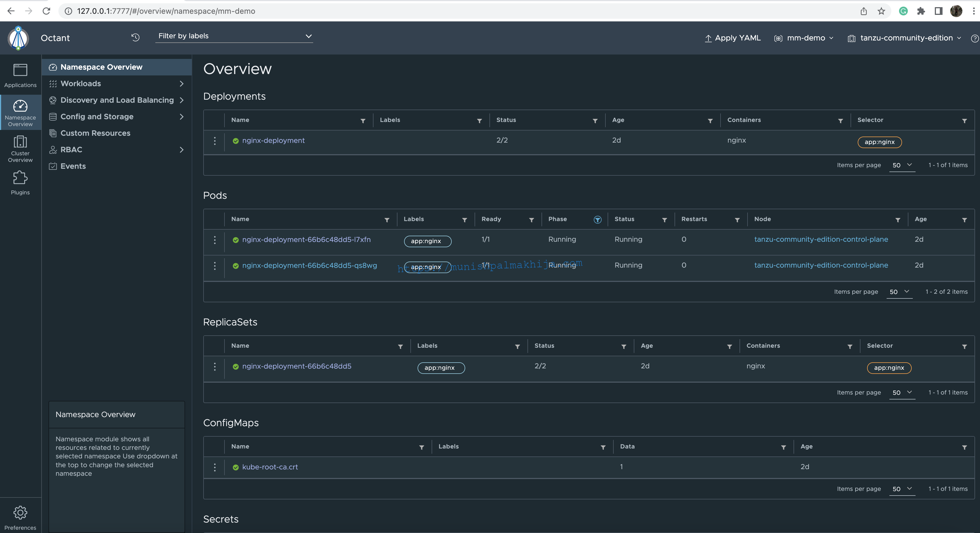
Task: Toggle the browser side panel icon
Action: click(x=938, y=11)
